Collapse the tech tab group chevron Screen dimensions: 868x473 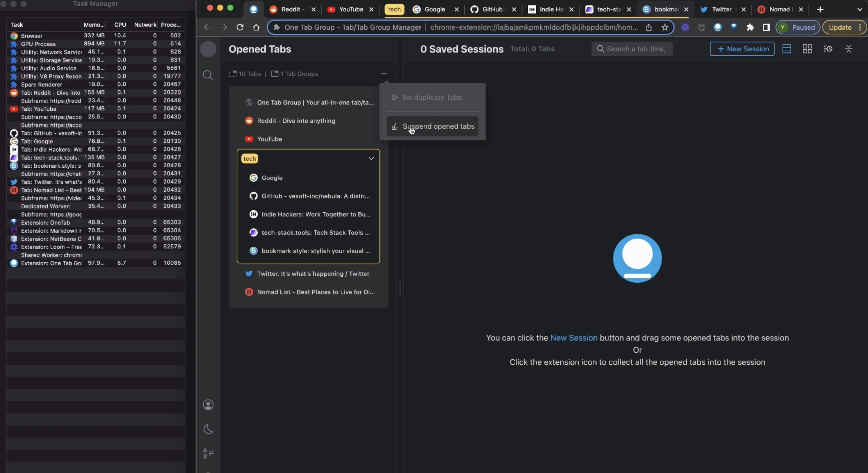[x=371, y=158]
